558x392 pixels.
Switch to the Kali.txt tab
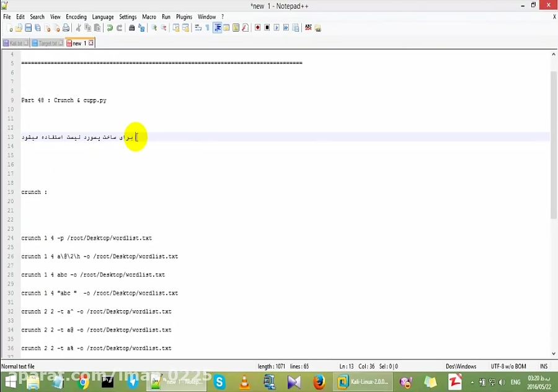point(15,43)
